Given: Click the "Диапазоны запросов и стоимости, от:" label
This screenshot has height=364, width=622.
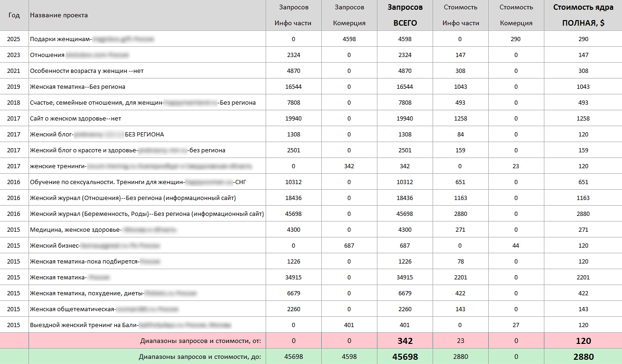Looking at the screenshot, I should [x=200, y=341].
